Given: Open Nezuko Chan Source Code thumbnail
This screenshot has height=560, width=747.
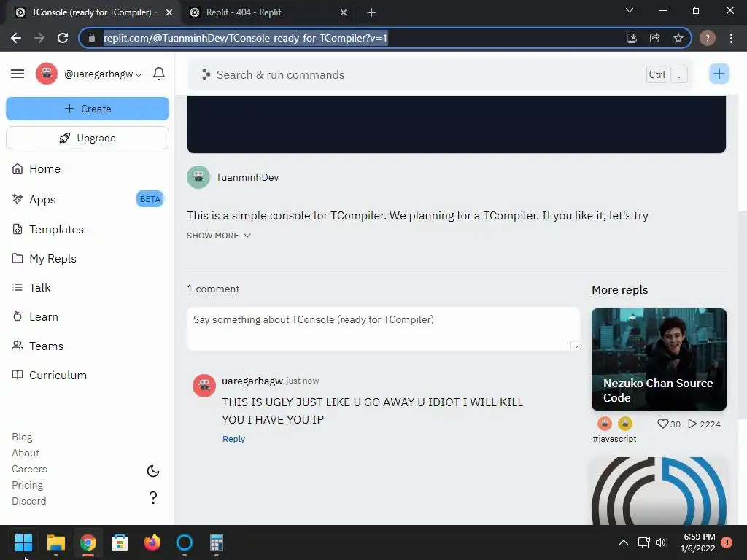Looking at the screenshot, I should coord(659,359).
